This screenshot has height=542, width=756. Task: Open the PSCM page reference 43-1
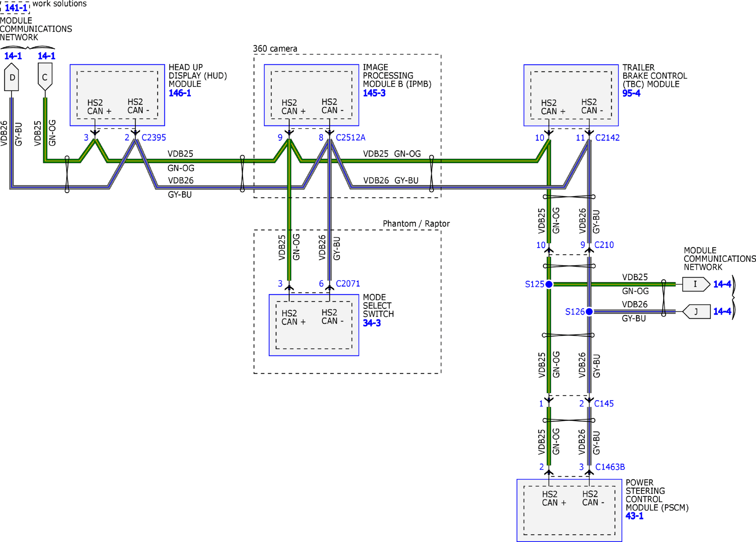click(x=634, y=516)
